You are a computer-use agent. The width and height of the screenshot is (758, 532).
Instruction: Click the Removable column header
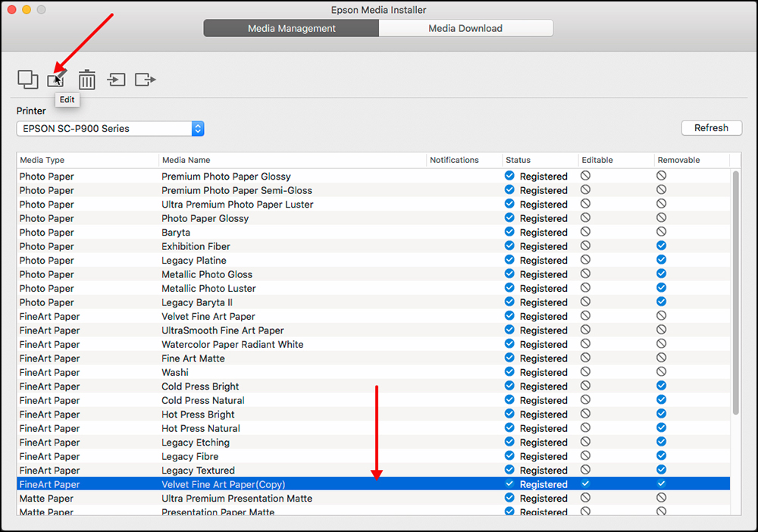click(691, 160)
